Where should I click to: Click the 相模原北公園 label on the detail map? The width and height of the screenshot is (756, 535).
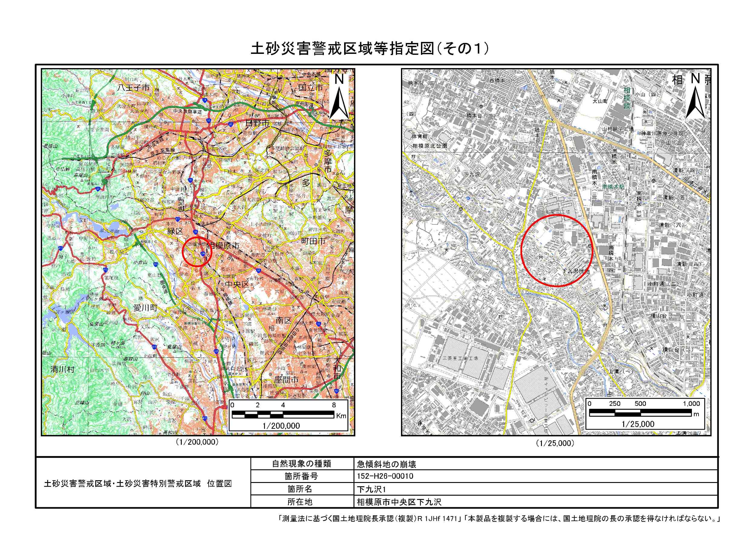pos(430,146)
